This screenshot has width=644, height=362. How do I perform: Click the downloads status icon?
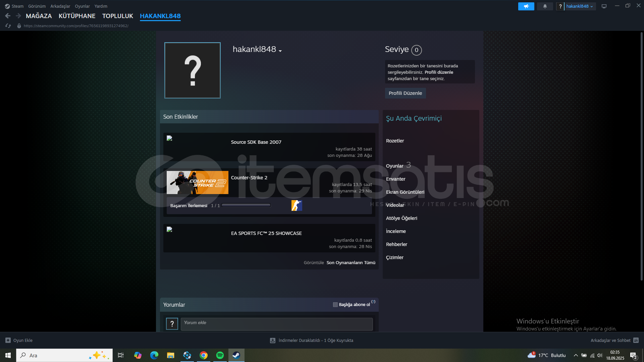273,341
